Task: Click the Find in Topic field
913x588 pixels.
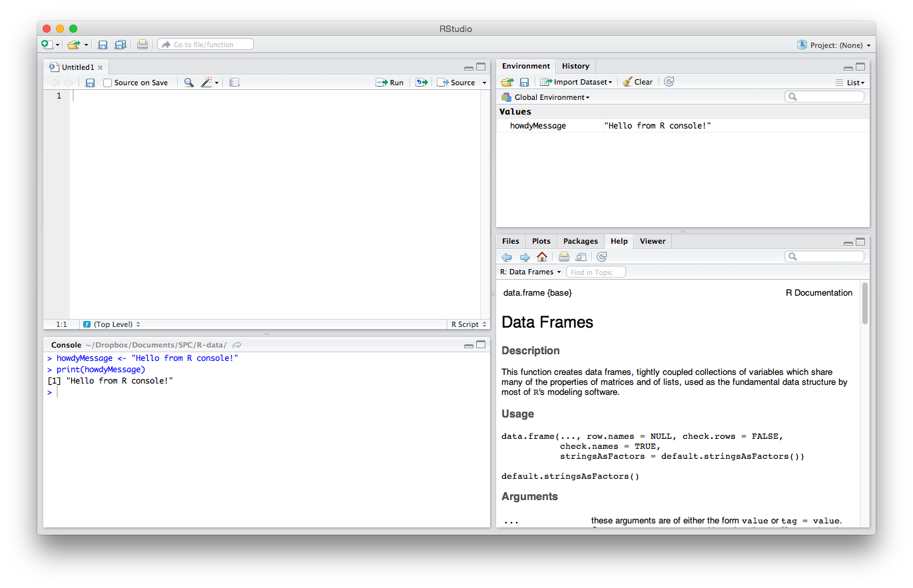Action: (596, 272)
